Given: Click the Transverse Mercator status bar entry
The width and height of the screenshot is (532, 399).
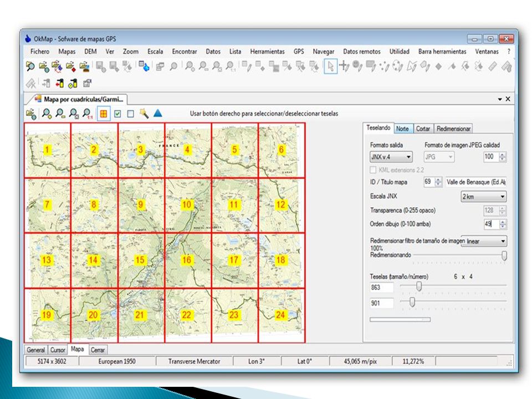Looking at the screenshot, I should pos(194,361).
